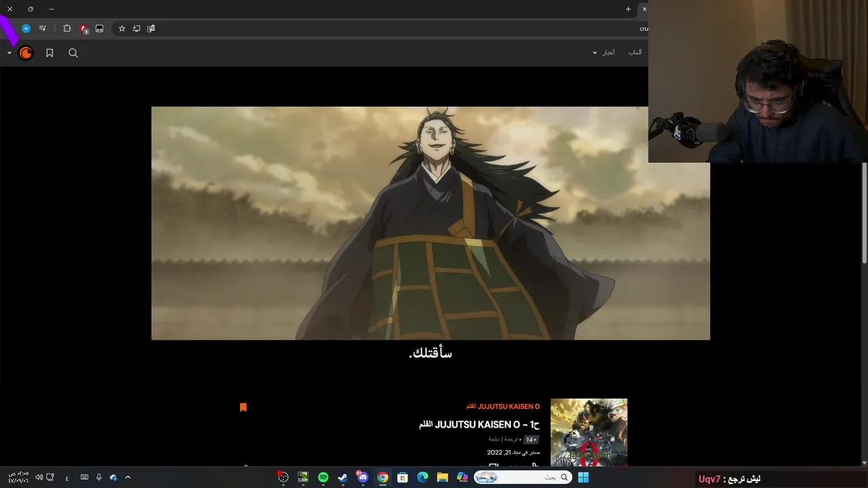Open the volume speaker tray icon
Image resolution: width=868 pixels, height=488 pixels.
pyautogui.click(x=39, y=478)
